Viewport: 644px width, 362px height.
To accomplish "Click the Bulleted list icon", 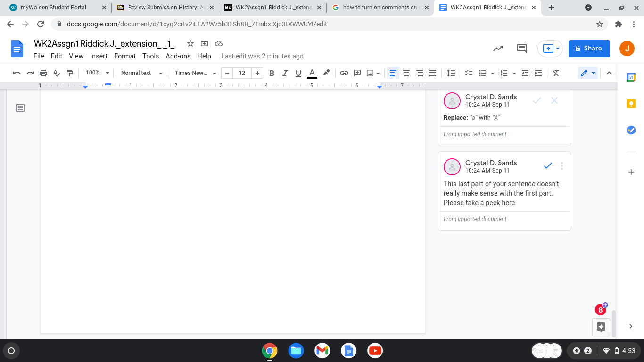I will pyautogui.click(x=482, y=73).
